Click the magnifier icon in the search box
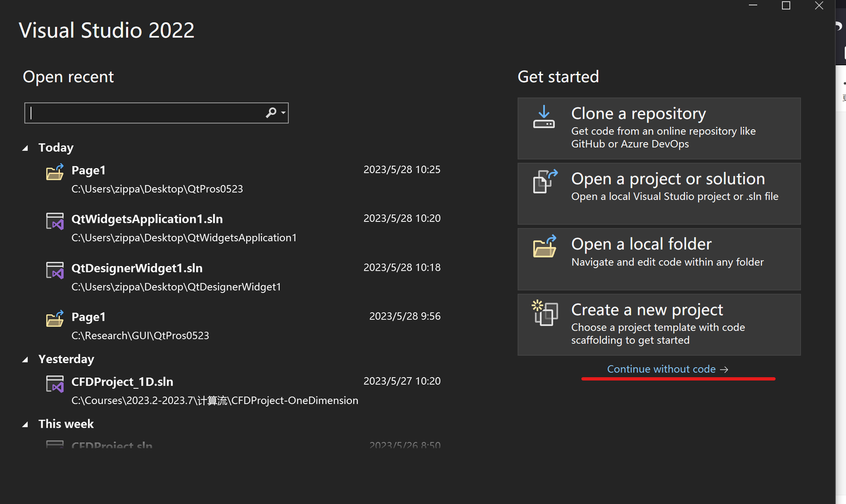Image resolution: width=846 pixels, height=504 pixels. [x=270, y=112]
